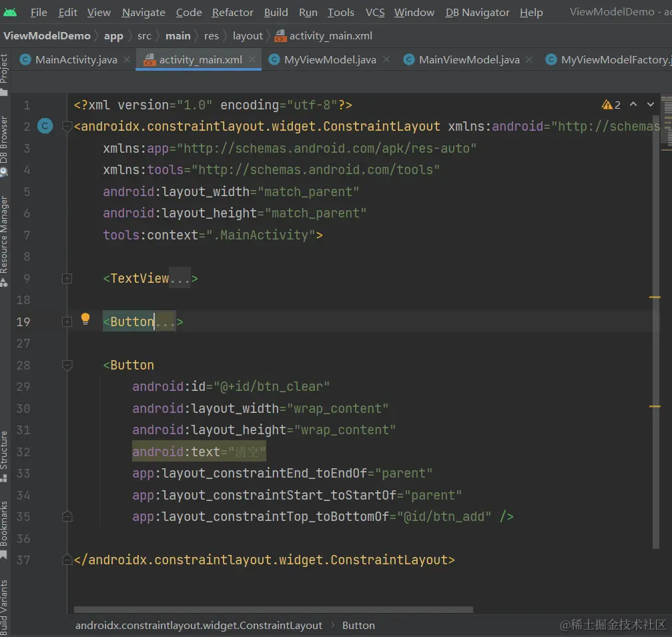This screenshot has width=672, height=637.
Task: Open the Resource Manager side panel
Action: coord(5,240)
